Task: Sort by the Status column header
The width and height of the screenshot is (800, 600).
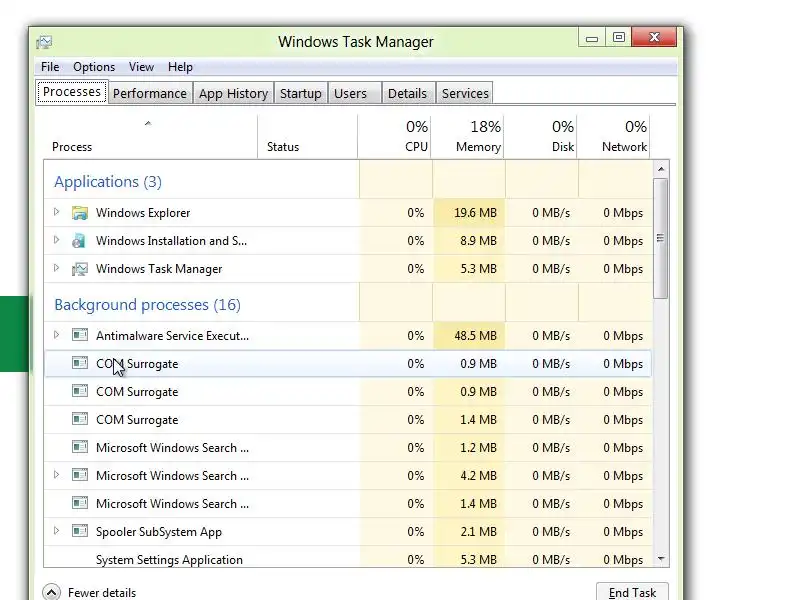Action: click(308, 137)
